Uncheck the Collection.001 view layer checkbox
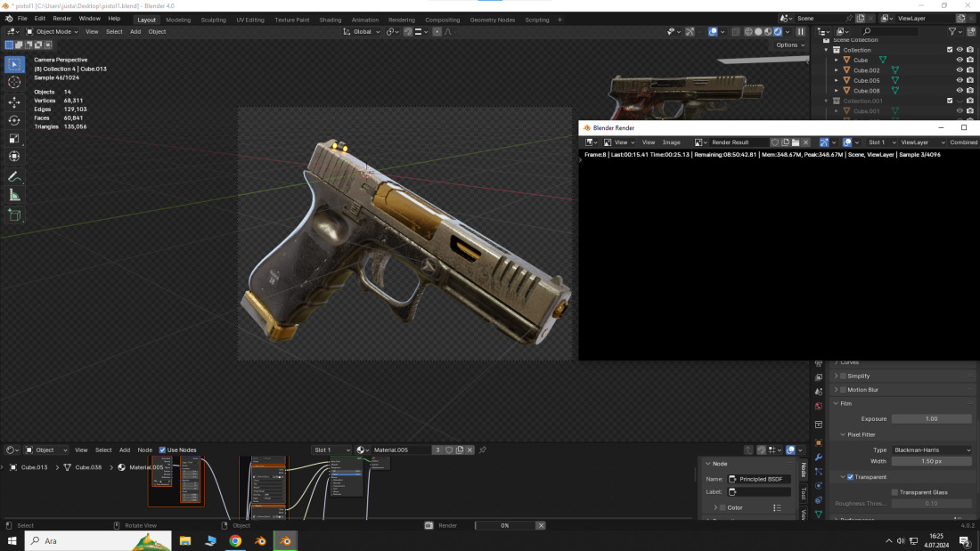The height and width of the screenshot is (551, 980). (x=950, y=101)
